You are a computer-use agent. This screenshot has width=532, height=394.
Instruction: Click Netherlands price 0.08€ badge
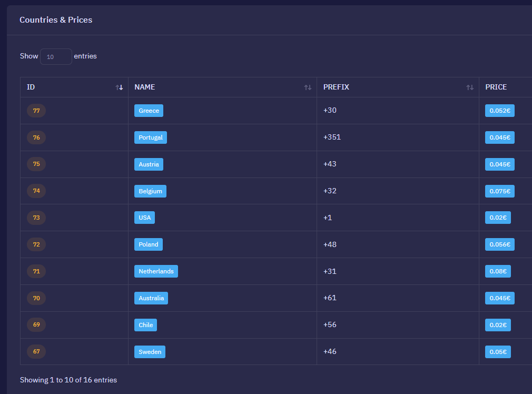click(498, 271)
